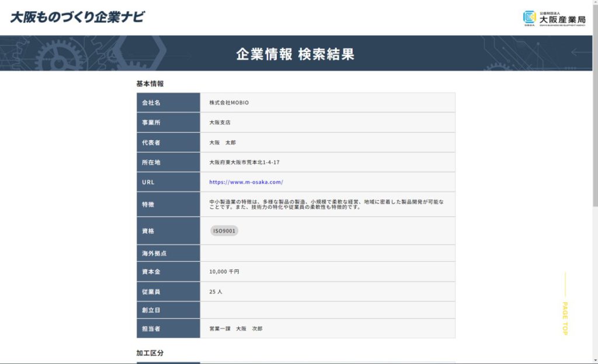Viewport: 598px width, 364px height.
Task: Select the company name 株式会社MOBIO
Action: click(229, 103)
